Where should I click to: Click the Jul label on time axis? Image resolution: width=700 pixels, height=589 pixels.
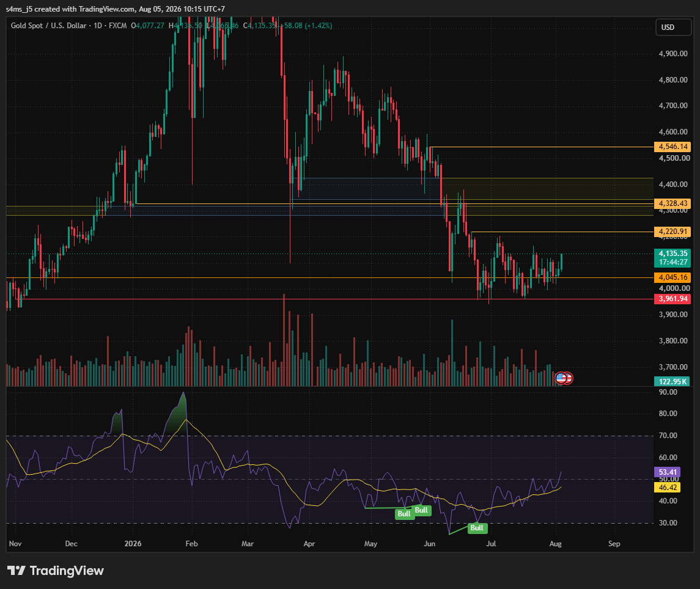(x=491, y=544)
